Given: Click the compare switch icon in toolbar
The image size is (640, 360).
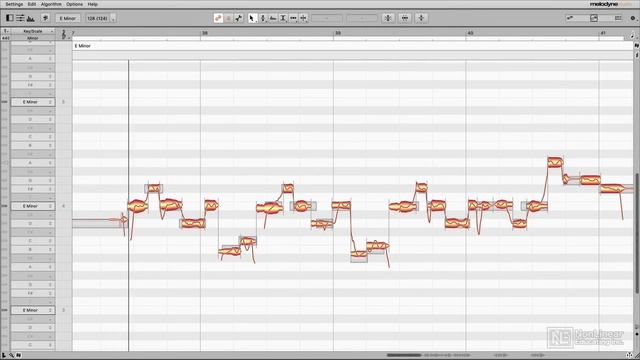Looking at the screenshot, I should pos(45,18).
